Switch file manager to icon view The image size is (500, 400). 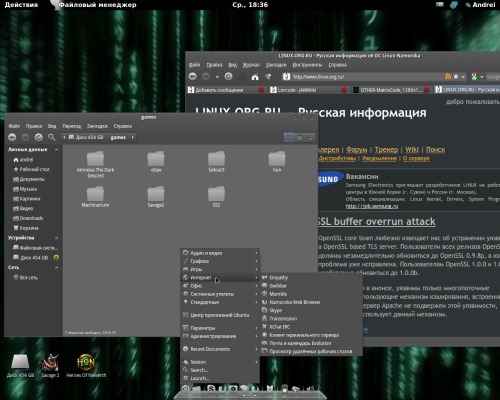[289, 137]
